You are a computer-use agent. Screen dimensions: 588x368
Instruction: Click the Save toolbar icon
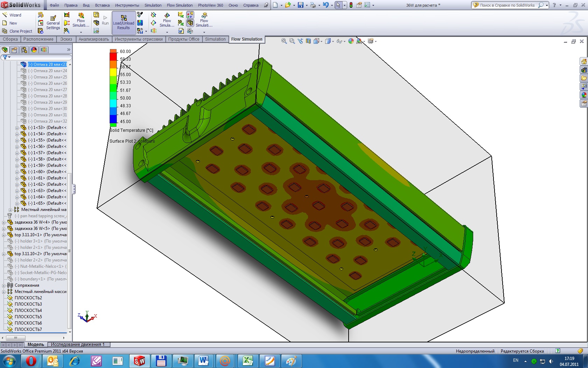pyautogui.click(x=301, y=5)
